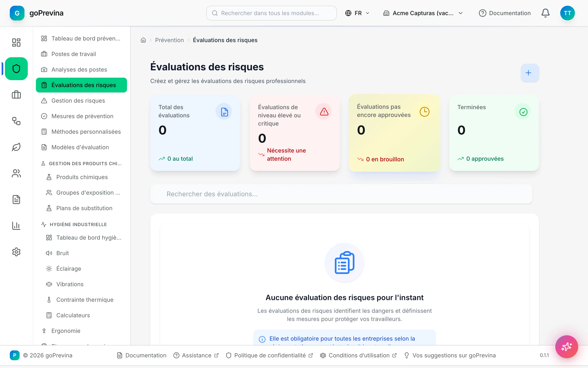This screenshot has width=588, height=368.
Task: Open the bar chart reports icon
Action: point(16,226)
